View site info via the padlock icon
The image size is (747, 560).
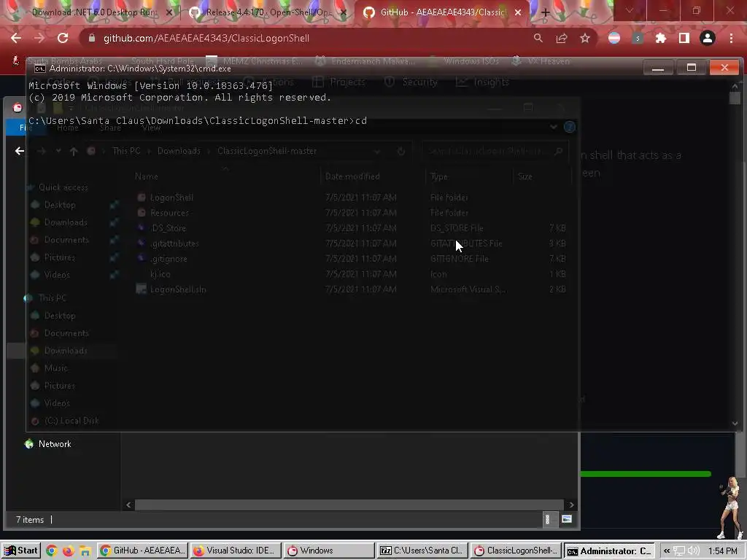click(92, 38)
